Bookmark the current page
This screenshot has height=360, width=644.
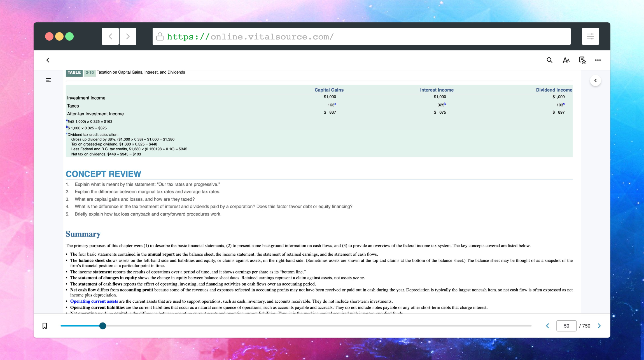point(45,326)
